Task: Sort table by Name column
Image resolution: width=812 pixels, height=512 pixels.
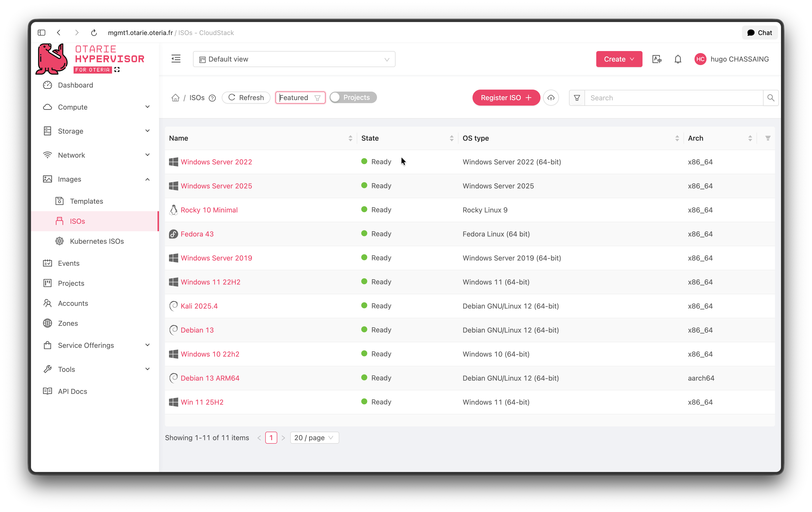Action: 350,138
